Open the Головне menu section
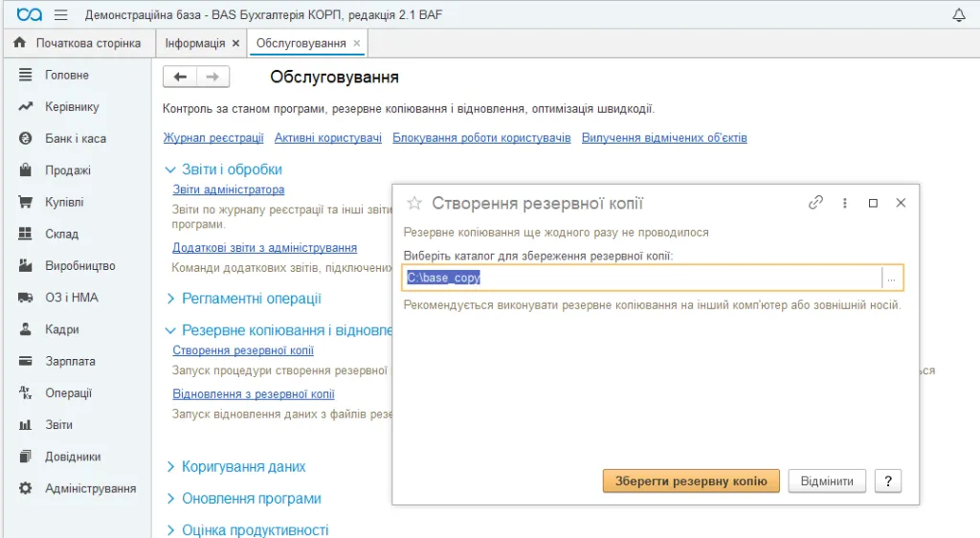The image size is (980, 538). tap(67, 75)
